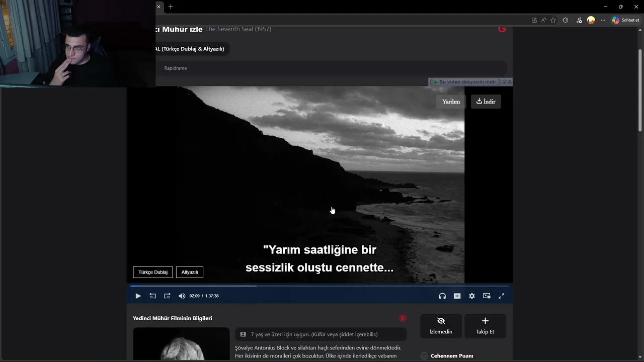The width and height of the screenshot is (644, 362).
Task: Click the '7 yaş ve üzeri için uygun' rating text
Action: (314, 334)
